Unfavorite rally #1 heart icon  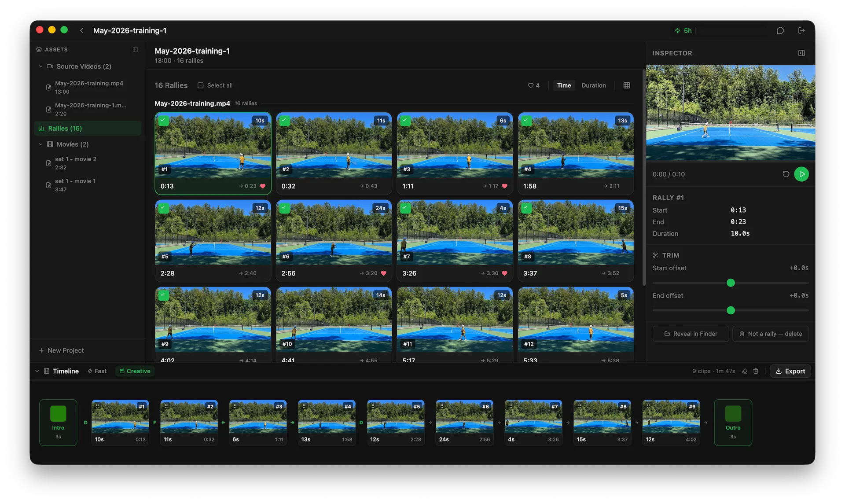click(263, 186)
